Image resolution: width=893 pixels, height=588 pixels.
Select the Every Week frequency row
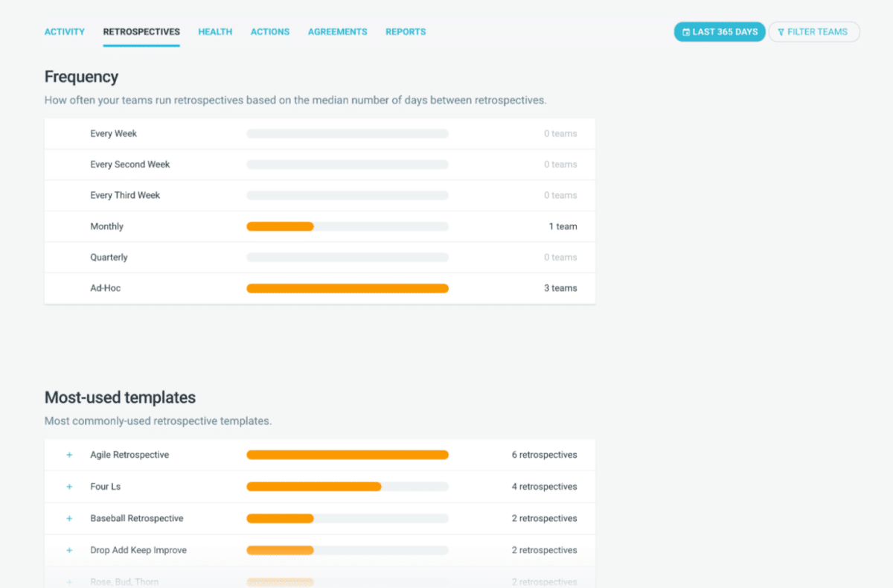114,134
